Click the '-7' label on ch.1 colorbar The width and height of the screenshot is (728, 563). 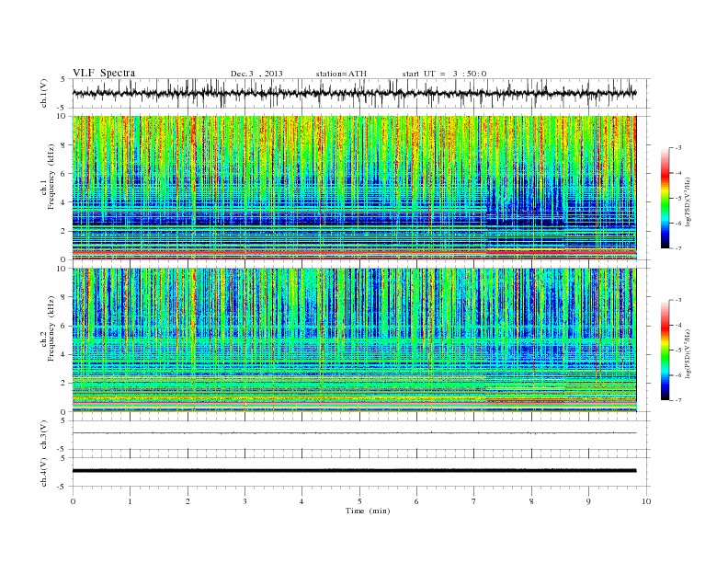(x=678, y=249)
